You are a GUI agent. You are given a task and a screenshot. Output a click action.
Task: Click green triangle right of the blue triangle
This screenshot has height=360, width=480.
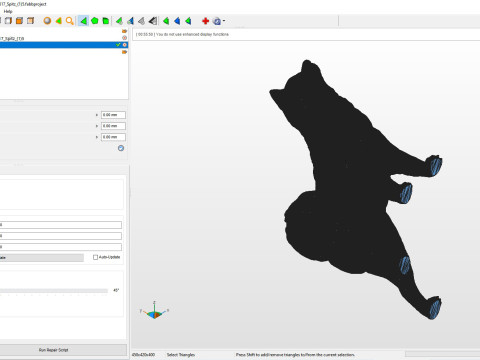[188, 21]
